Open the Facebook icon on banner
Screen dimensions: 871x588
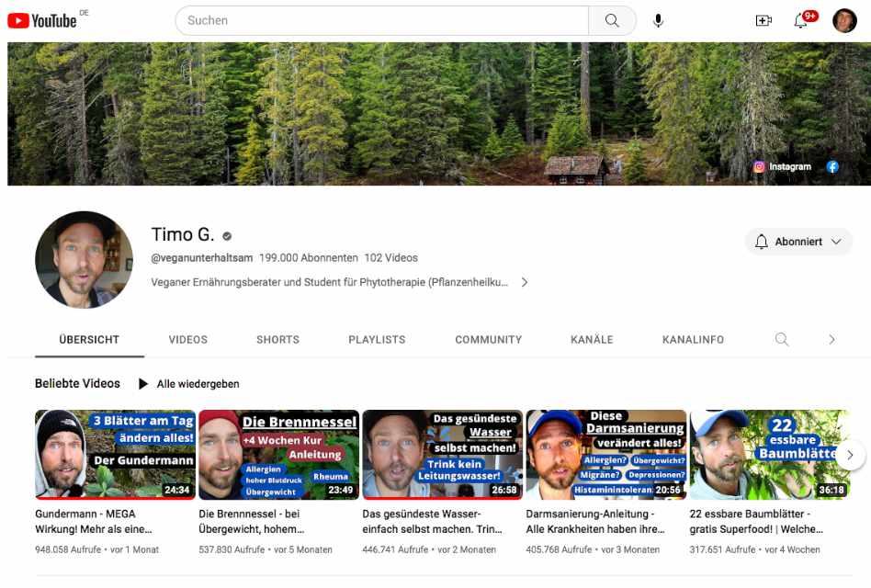(x=832, y=167)
